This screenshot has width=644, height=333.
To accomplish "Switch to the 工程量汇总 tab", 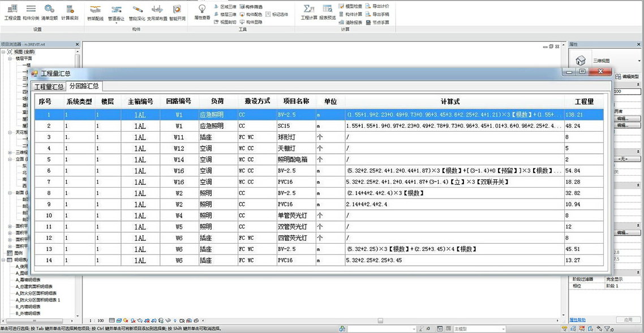I will [x=49, y=87].
